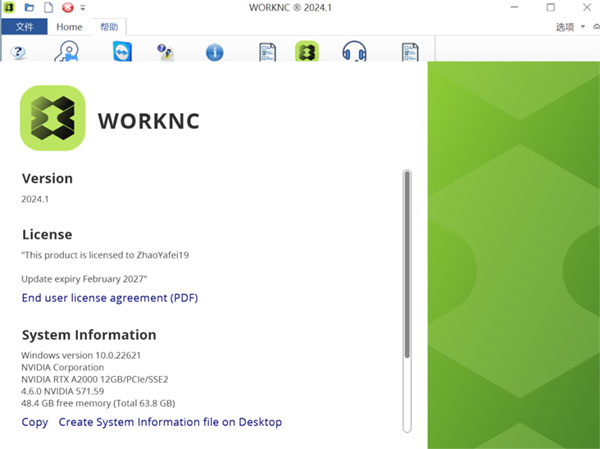Click the About panel vertical scrollbar thumb

tap(407, 264)
